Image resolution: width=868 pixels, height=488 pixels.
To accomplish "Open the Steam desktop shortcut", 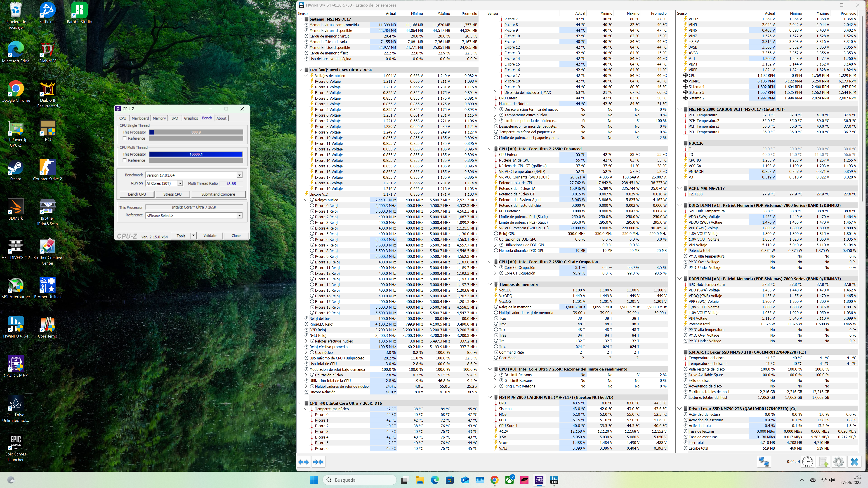I will 16,170.
